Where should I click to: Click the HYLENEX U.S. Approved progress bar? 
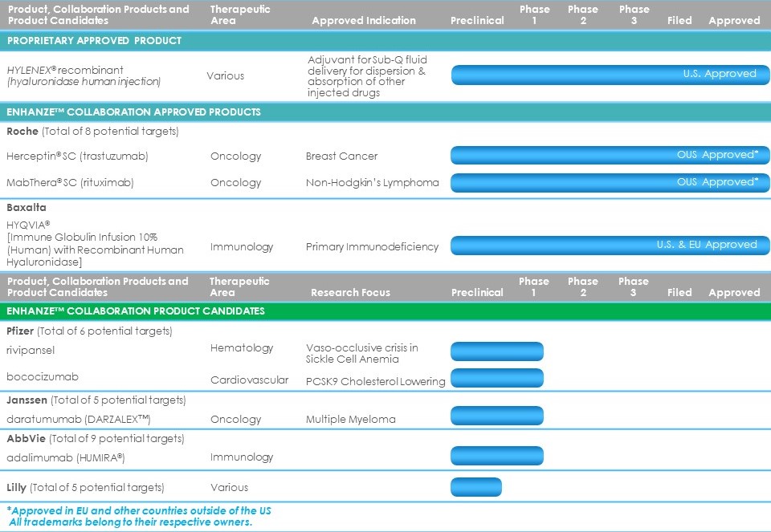(610, 75)
